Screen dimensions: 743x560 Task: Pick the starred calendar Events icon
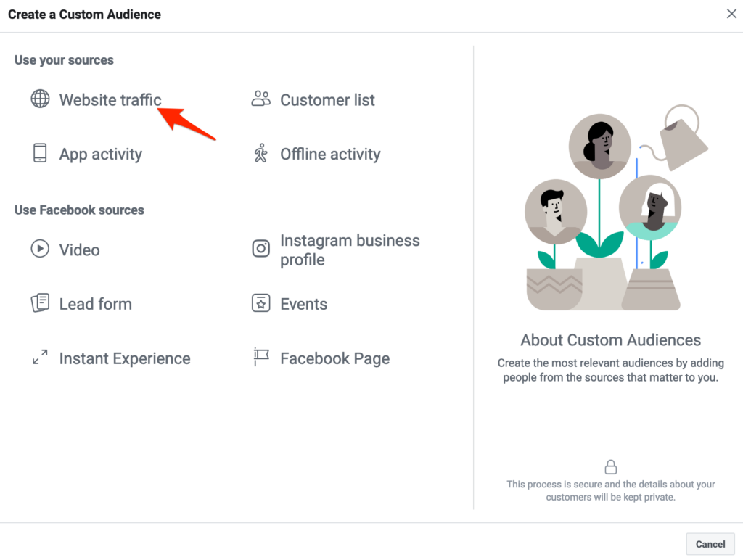[260, 303]
